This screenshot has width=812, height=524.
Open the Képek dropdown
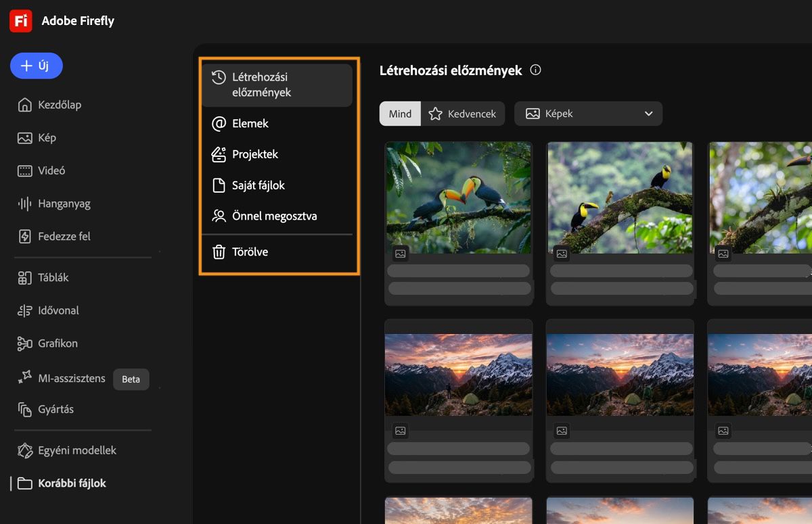click(x=588, y=114)
